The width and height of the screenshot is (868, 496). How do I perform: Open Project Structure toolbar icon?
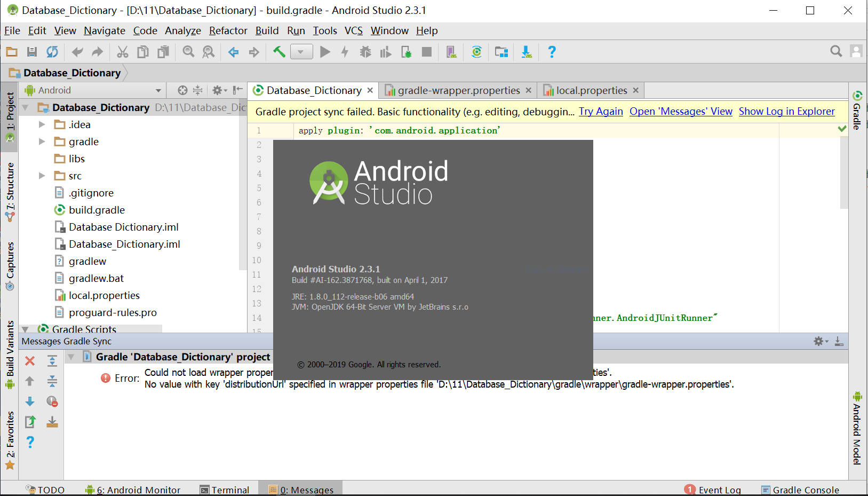(x=501, y=52)
